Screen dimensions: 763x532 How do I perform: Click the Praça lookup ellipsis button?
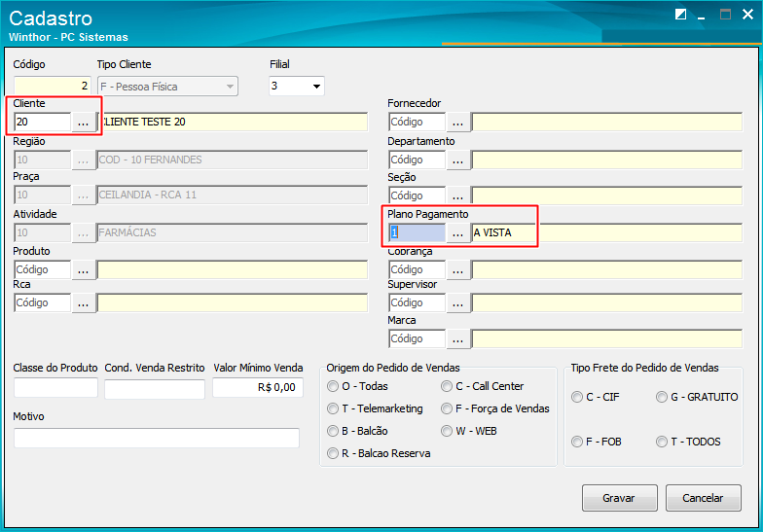point(84,195)
